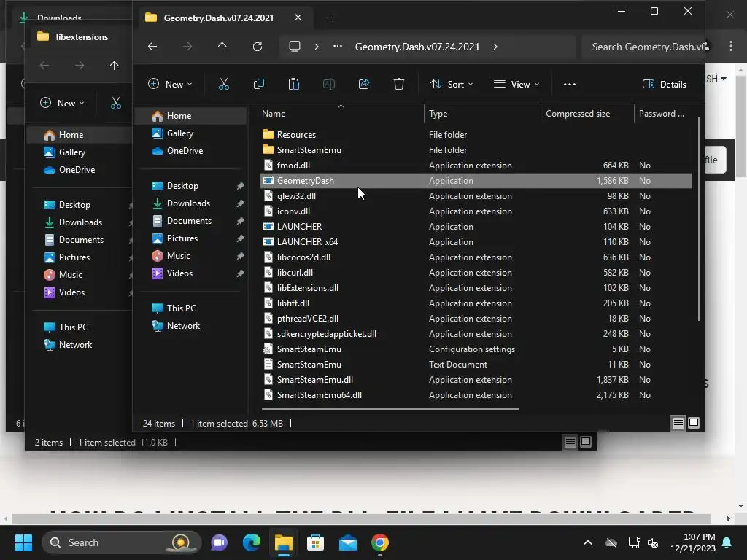Select the SmartSteamEmu folder
This screenshot has height=560, width=747.
click(309, 150)
